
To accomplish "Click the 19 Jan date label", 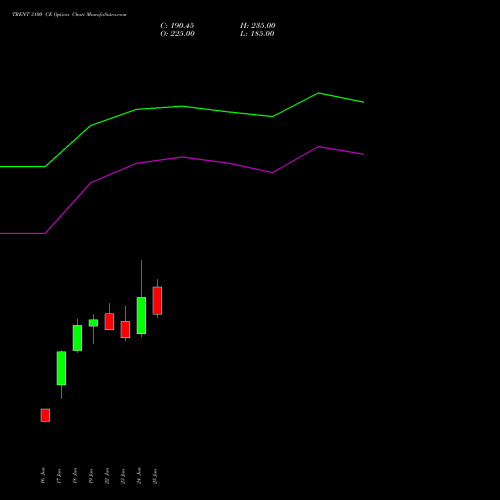I will (x=91, y=476).
